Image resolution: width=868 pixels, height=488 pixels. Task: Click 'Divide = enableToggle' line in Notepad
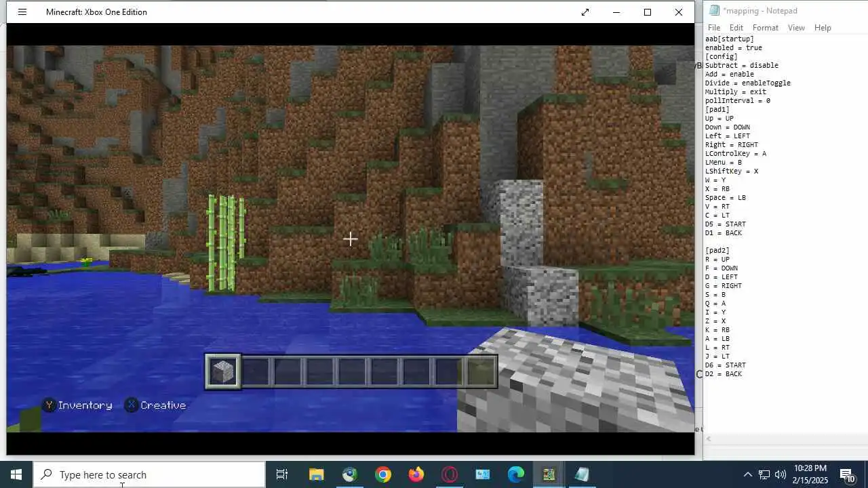748,83
